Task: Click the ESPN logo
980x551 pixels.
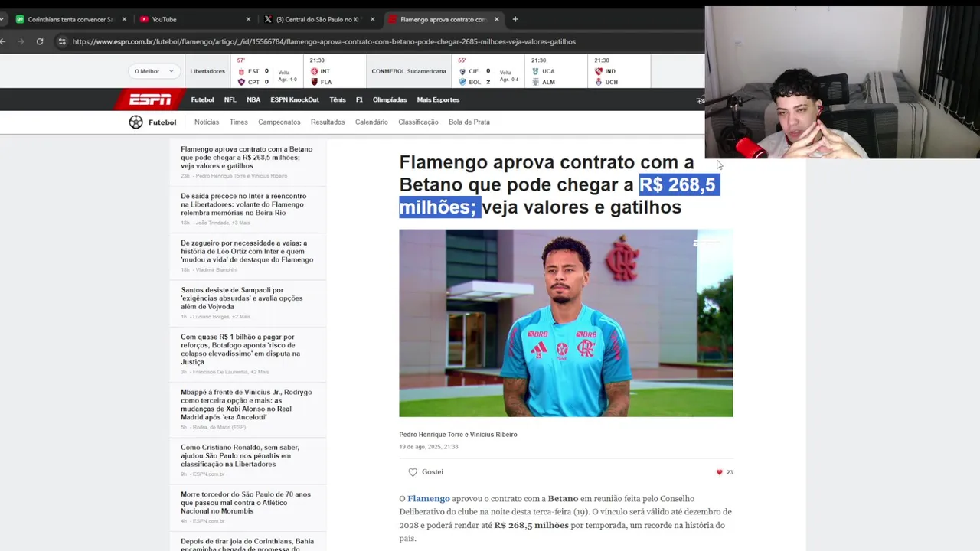Action: pyautogui.click(x=150, y=99)
